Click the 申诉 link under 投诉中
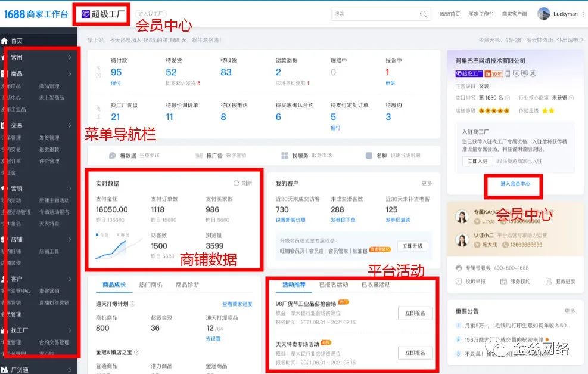 point(390,84)
